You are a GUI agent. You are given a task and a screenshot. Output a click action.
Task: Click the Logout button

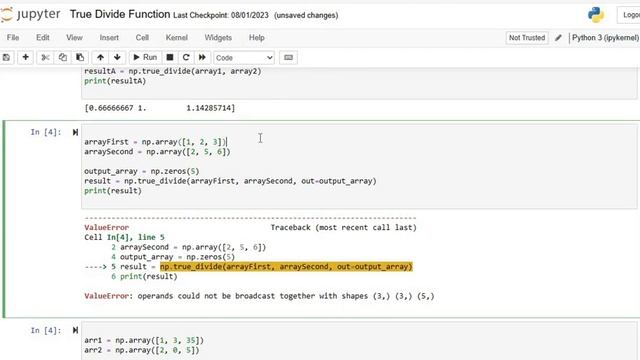629,15
